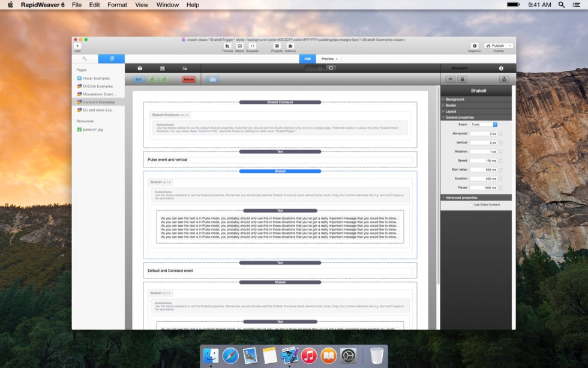
Task: Open the Format menu
Action: 117,5
